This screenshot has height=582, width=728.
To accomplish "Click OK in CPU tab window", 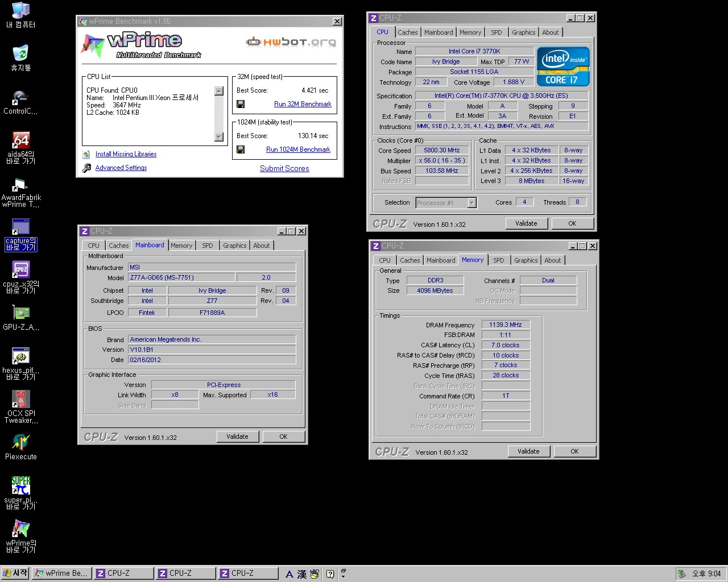I will [572, 223].
